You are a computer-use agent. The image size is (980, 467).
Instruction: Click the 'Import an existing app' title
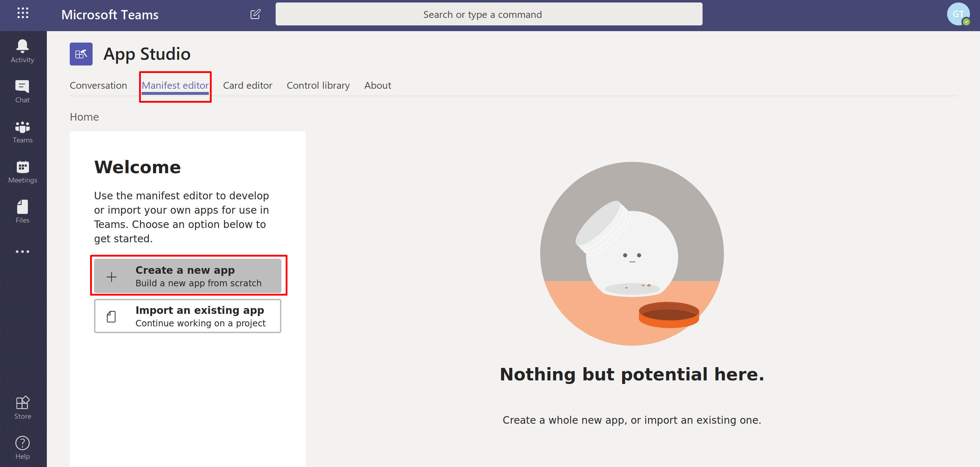point(200,310)
